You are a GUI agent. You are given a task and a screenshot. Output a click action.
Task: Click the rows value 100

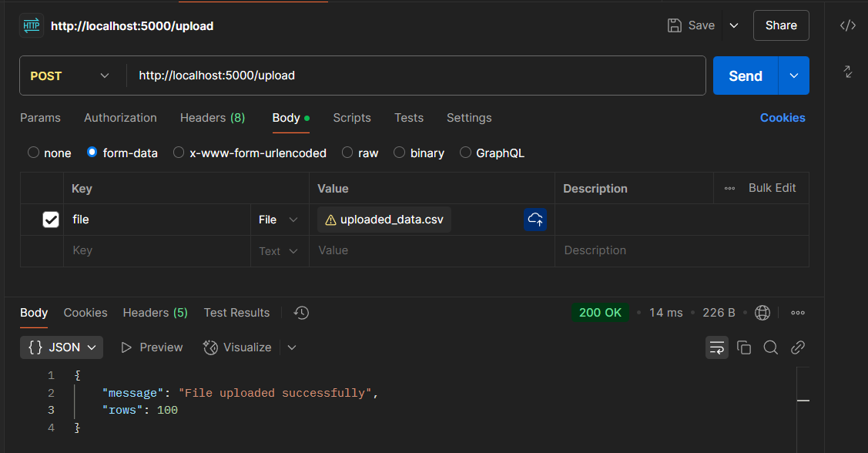pyautogui.click(x=167, y=411)
